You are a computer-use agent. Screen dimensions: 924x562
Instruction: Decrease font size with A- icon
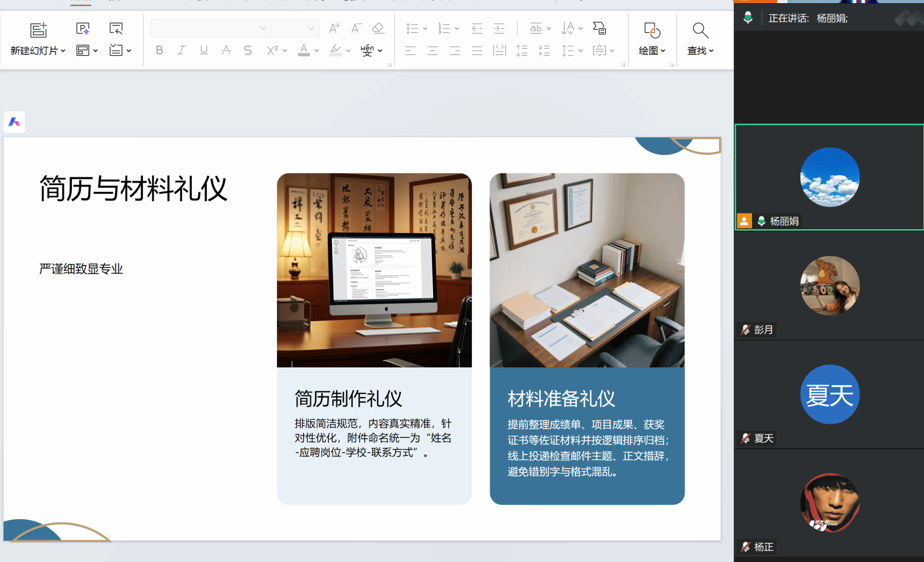coord(356,28)
